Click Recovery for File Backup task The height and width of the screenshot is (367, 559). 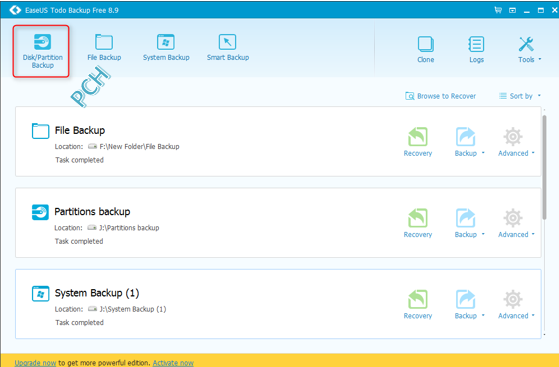(x=418, y=142)
